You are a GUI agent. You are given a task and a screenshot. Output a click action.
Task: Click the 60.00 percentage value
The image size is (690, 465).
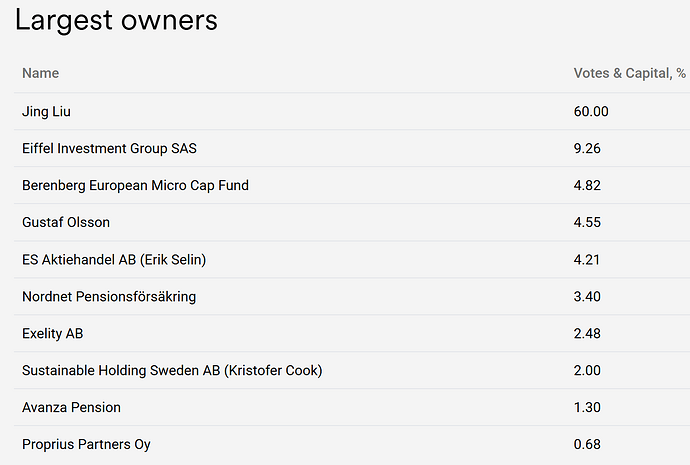coord(591,111)
